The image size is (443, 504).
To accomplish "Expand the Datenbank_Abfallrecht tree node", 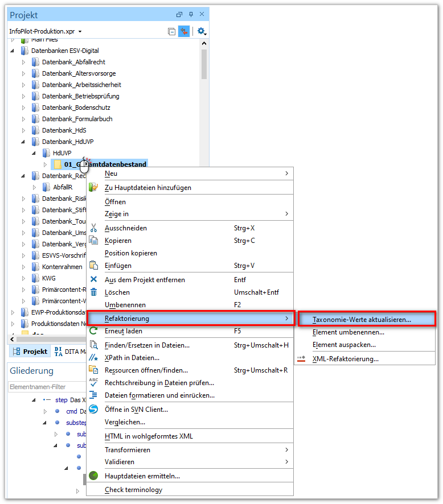I will (x=23, y=62).
